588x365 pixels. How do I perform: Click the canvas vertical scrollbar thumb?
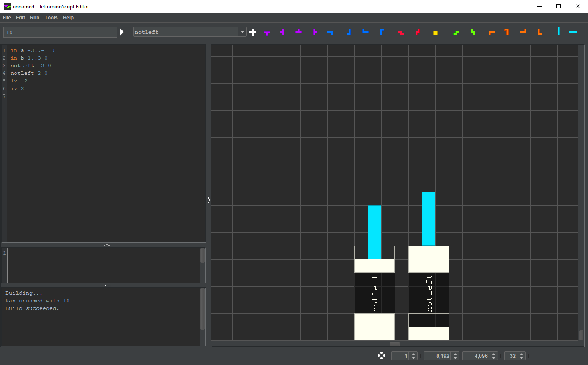[581, 335]
